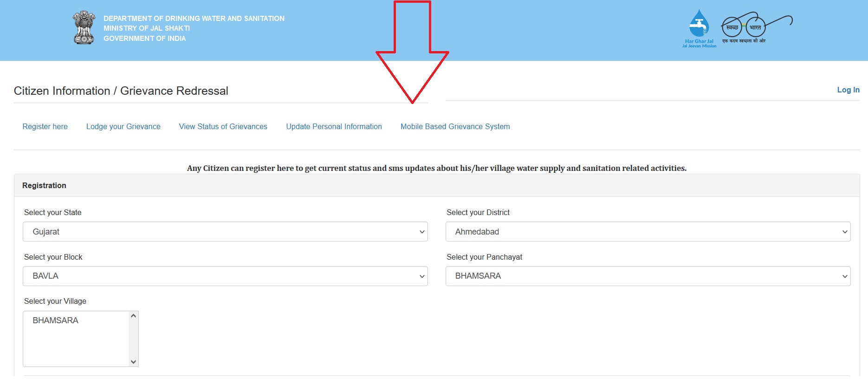This screenshot has width=868, height=392.
Task: Open Mobile Based Grievance System
Action: click(x=455, y=126)
